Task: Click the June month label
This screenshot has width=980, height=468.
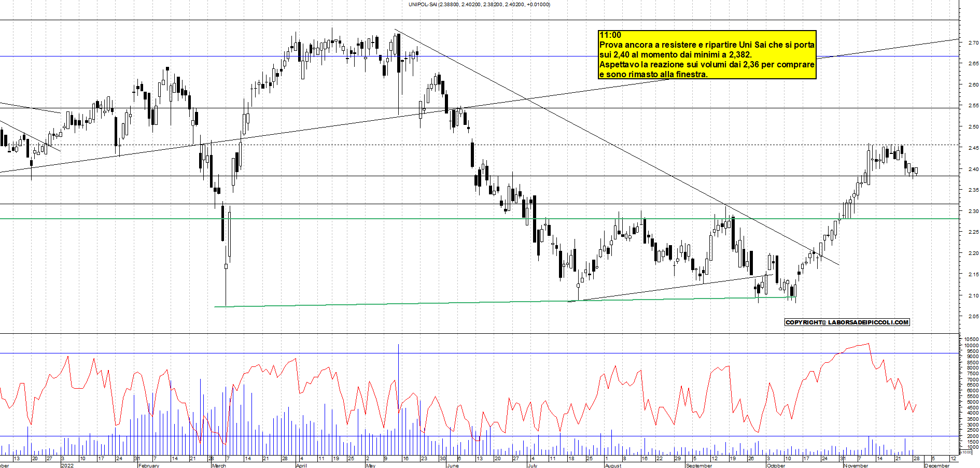Action: [x=453, y=465]
